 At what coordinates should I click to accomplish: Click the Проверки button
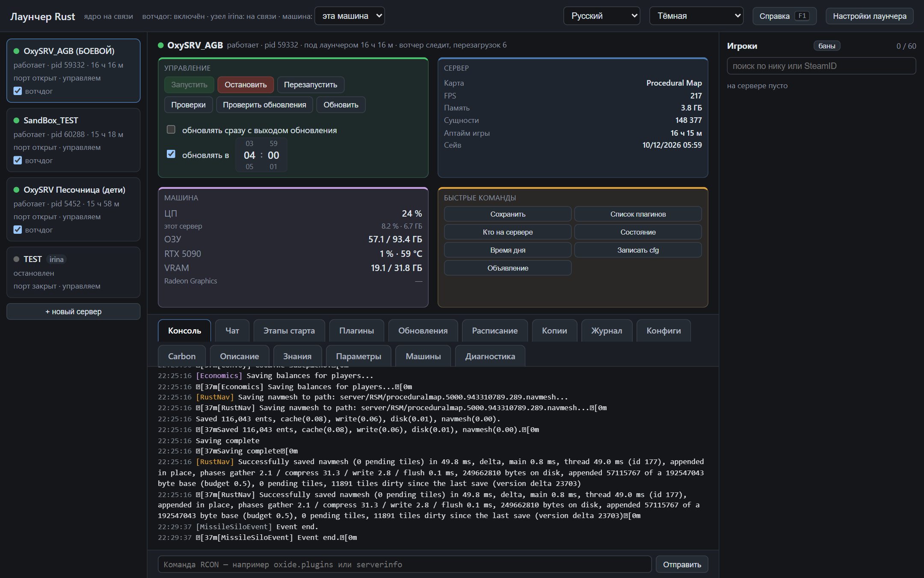coord(188,105)
